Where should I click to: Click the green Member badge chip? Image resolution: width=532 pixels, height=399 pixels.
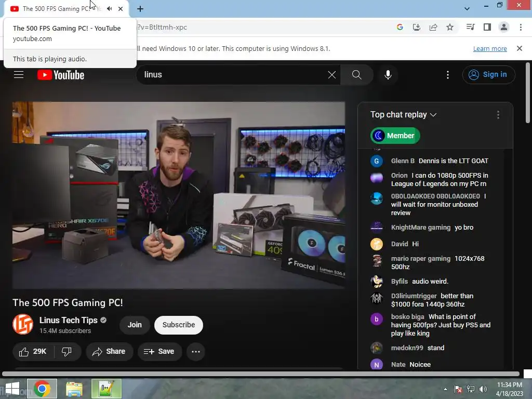point(395,136)
